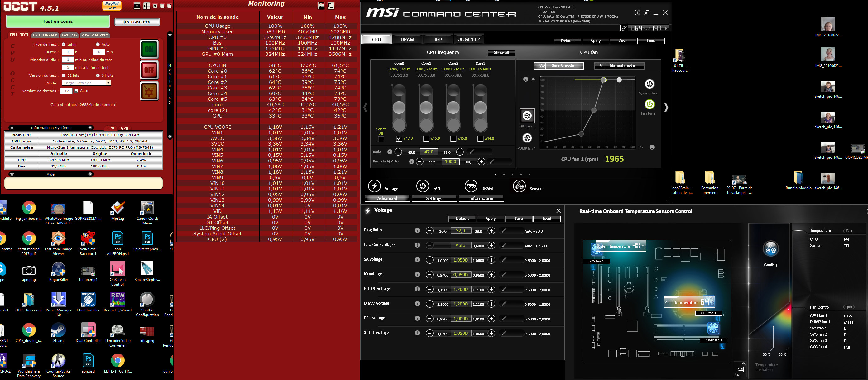Click the Core0 frequency slider knob

[399, 108]
